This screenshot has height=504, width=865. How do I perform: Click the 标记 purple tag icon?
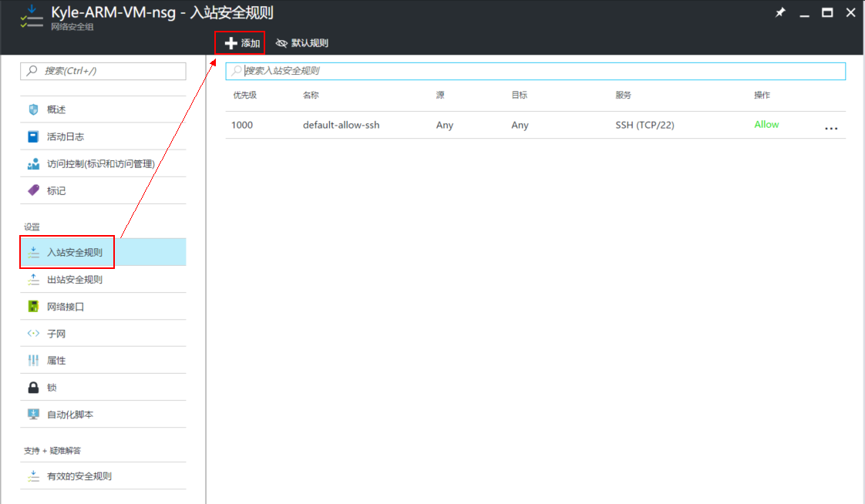(33, 190)
